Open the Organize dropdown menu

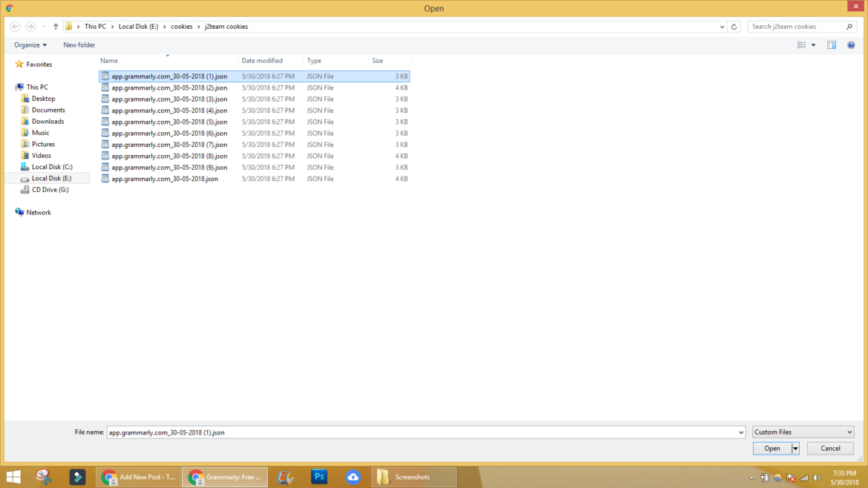[30, 44]
